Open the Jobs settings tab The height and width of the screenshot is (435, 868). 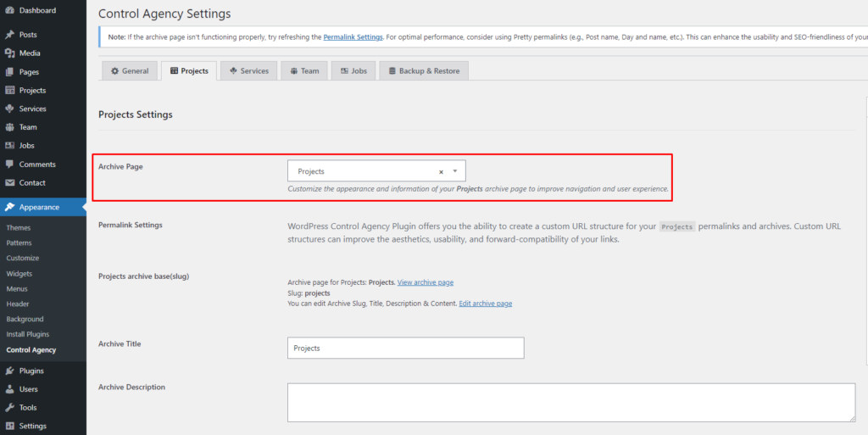point(353,71)
